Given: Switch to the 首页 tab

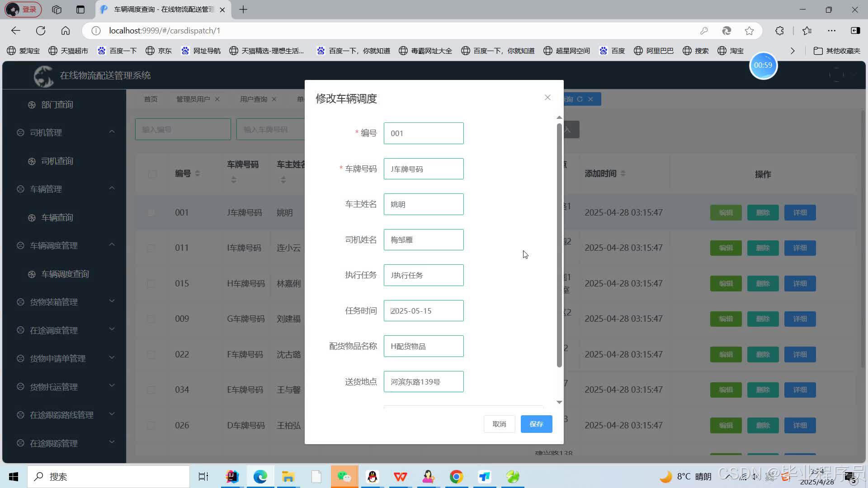Looking at the screenshot, I should click(151, 99).
